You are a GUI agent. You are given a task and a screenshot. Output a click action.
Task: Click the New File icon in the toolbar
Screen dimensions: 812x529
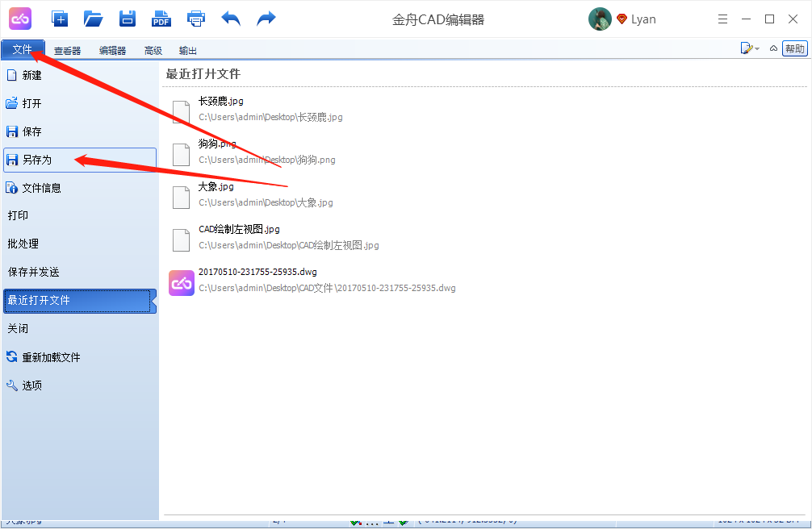click(60, 18)
